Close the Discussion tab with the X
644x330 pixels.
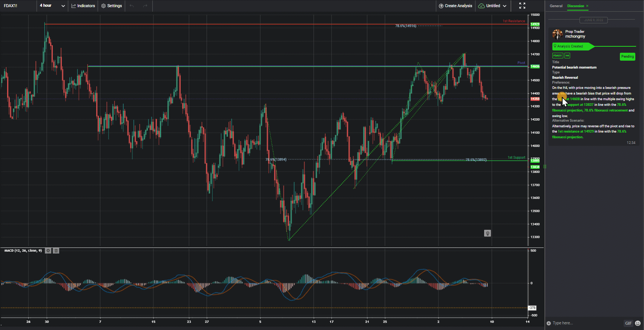coord(587,6)
